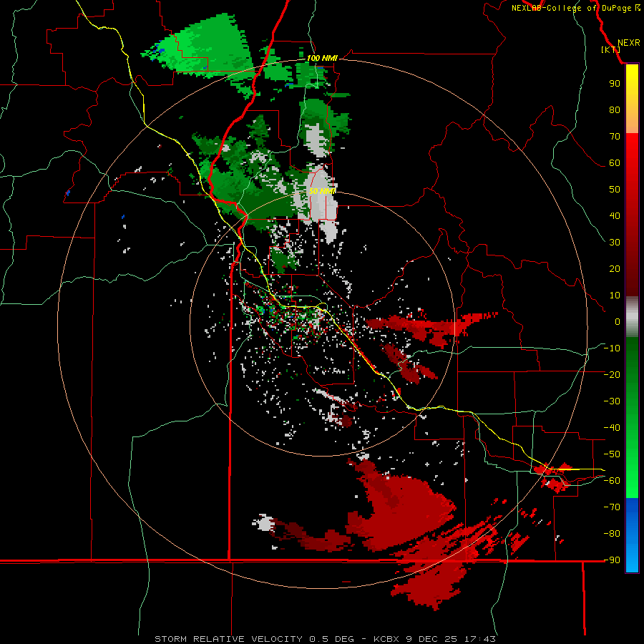Click the 60 value on velocity scale

[615, 162]
